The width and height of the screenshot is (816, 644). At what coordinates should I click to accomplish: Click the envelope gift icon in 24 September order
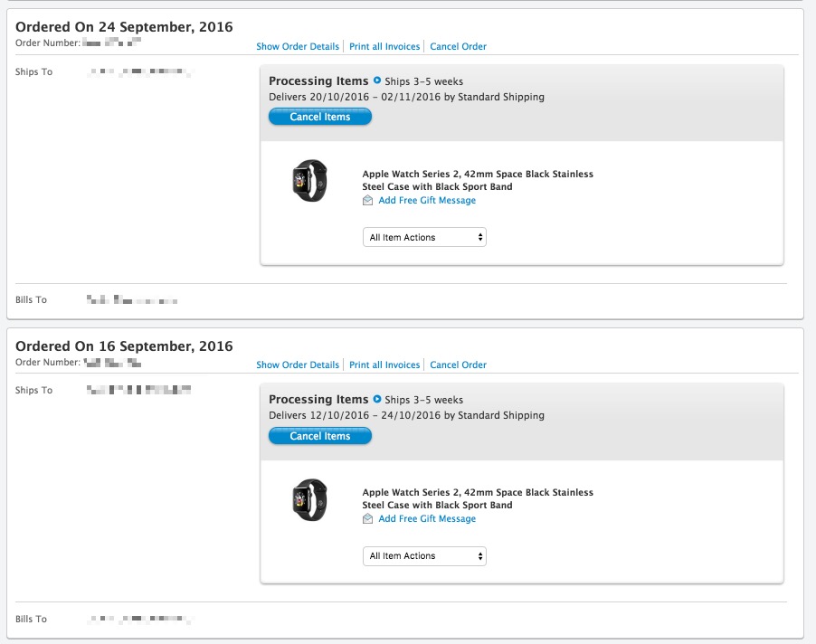pyautogui.click(x=367, y=201)
